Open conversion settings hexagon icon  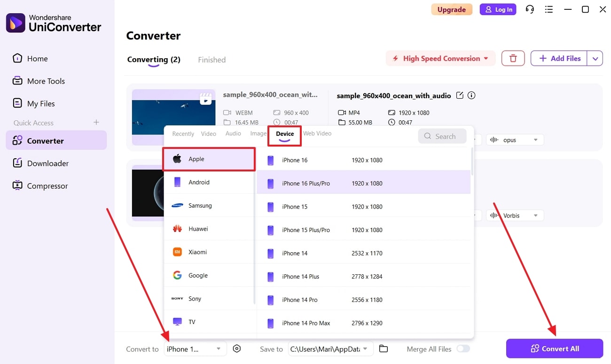[x=237, y=349]
